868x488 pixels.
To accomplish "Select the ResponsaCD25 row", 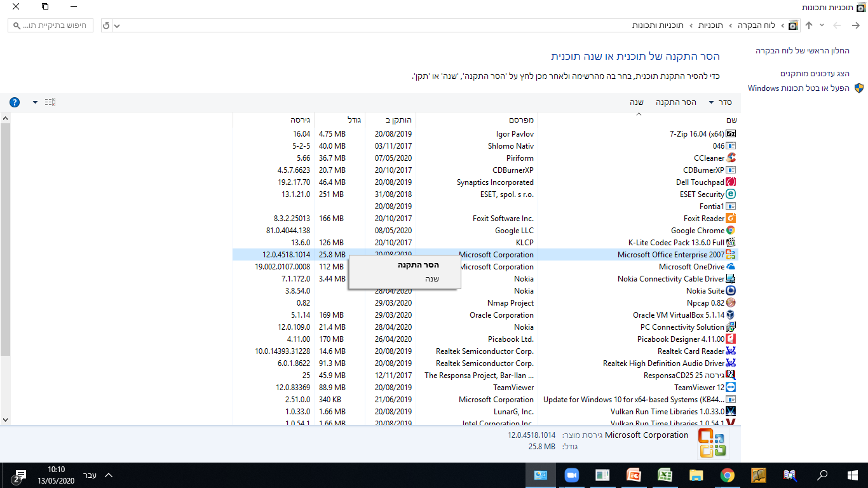I will tap(486, 376).
